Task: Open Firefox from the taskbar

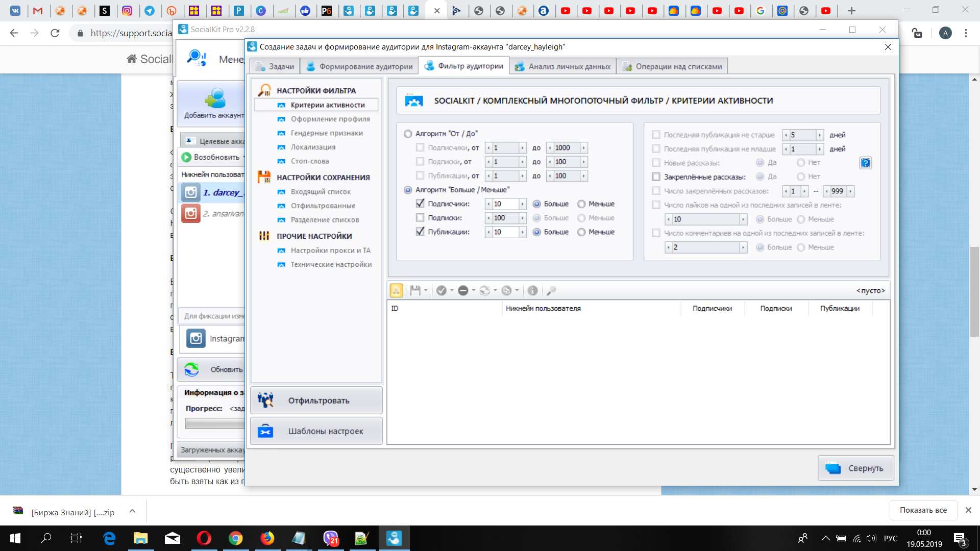Action: pyautogui.click(x=267, y=538)
